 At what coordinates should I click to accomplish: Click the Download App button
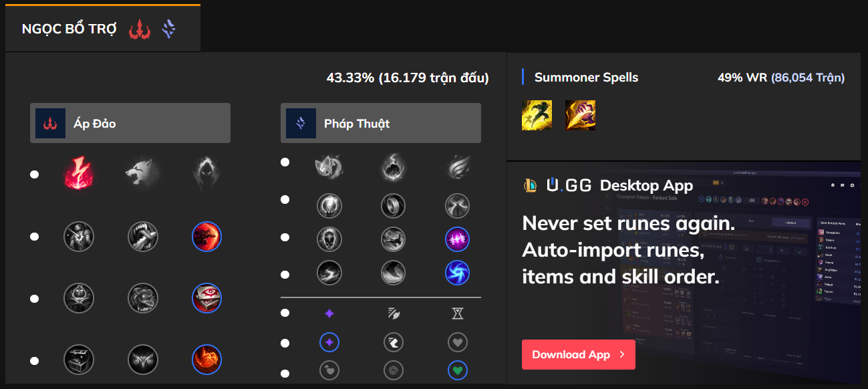(x=578, y=354)
